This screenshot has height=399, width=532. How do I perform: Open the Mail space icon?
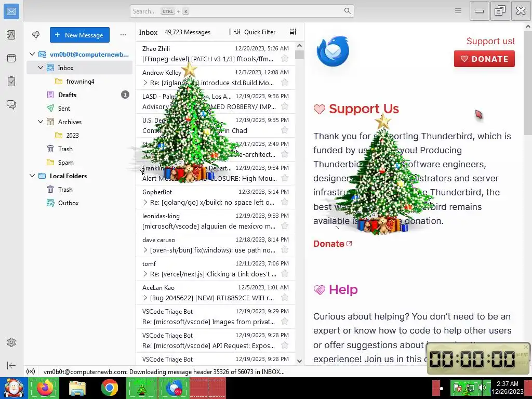pyautogui.click(x=11, y=11)
